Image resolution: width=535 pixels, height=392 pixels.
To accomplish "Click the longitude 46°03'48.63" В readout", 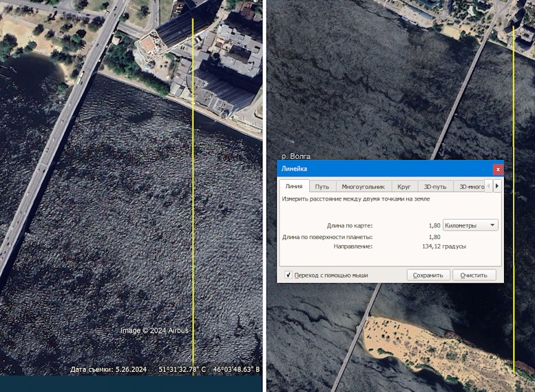I will pos(236,369).
